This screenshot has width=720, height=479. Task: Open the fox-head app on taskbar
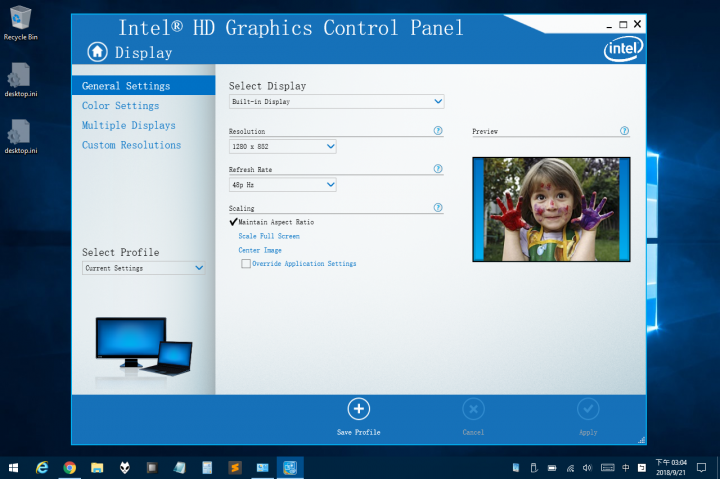[124, 468]
